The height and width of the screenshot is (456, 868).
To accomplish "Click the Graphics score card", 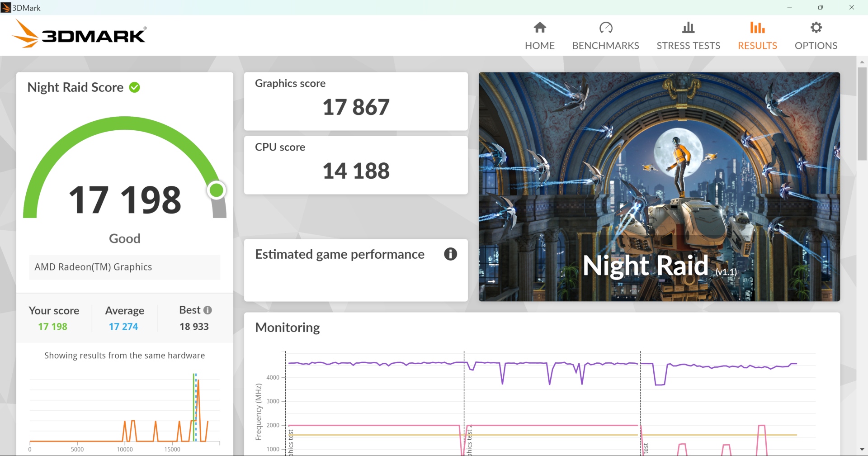I will [356, 101].
